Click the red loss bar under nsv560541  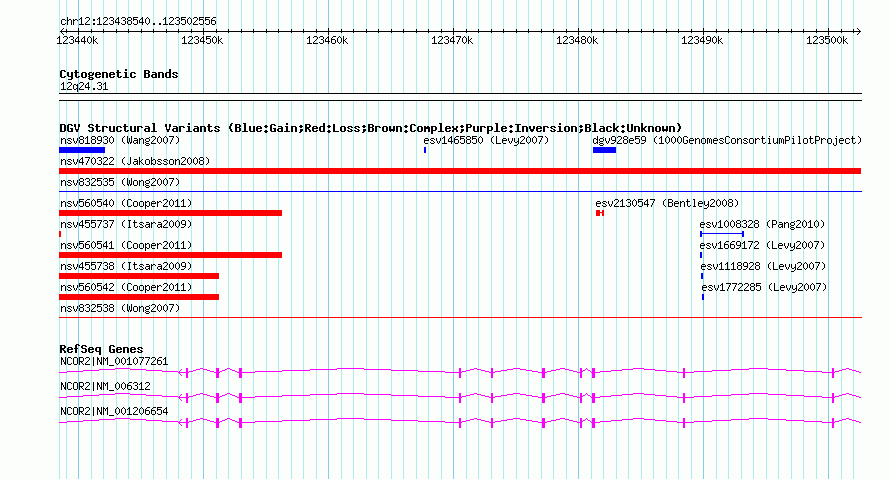click(x=170, y=255)
